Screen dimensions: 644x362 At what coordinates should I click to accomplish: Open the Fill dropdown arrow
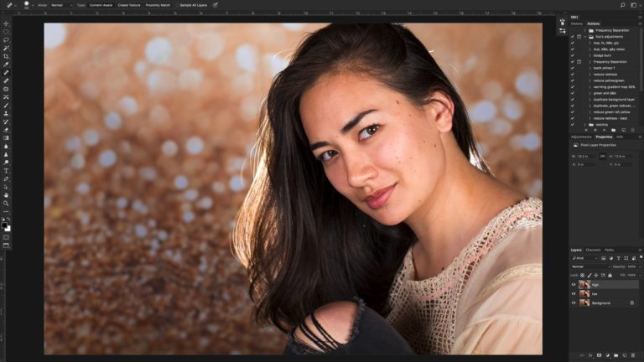tap(640, 276)
